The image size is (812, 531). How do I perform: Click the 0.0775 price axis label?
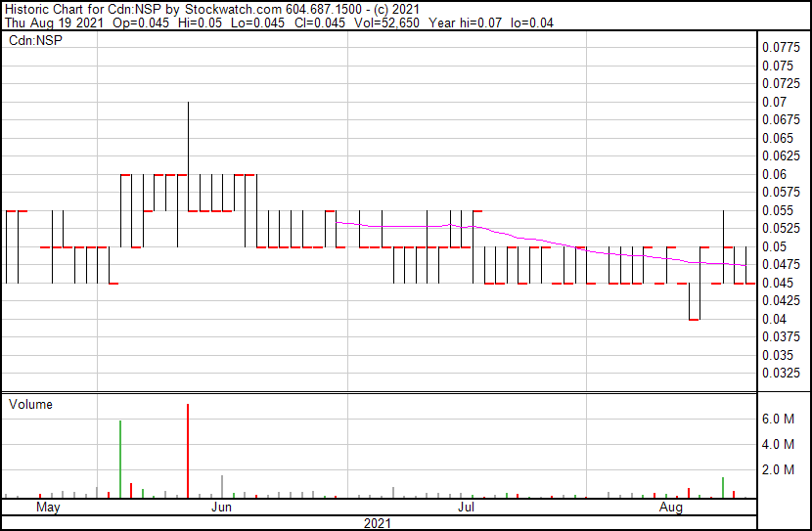781,48
